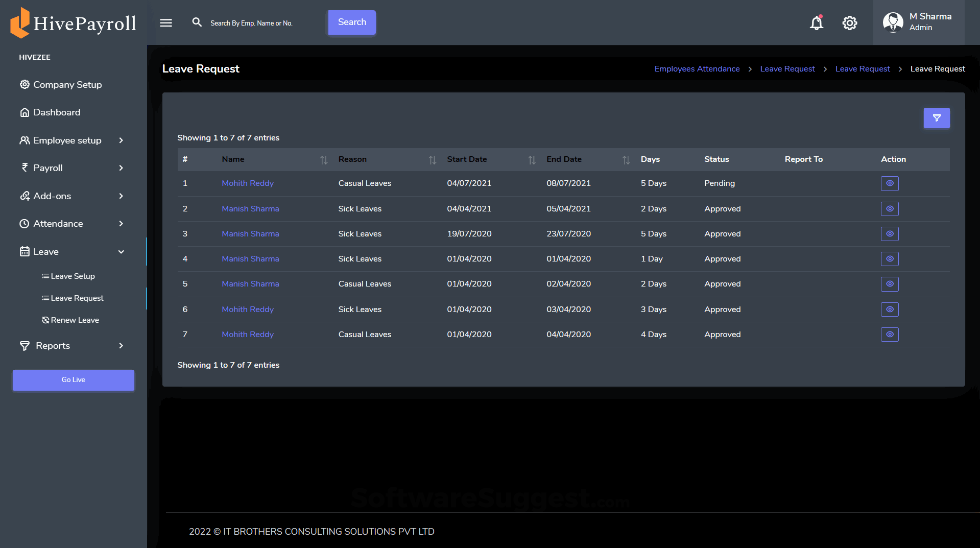
Task: View details of the last Casual Leaves entry
Action: pos(890,335)
